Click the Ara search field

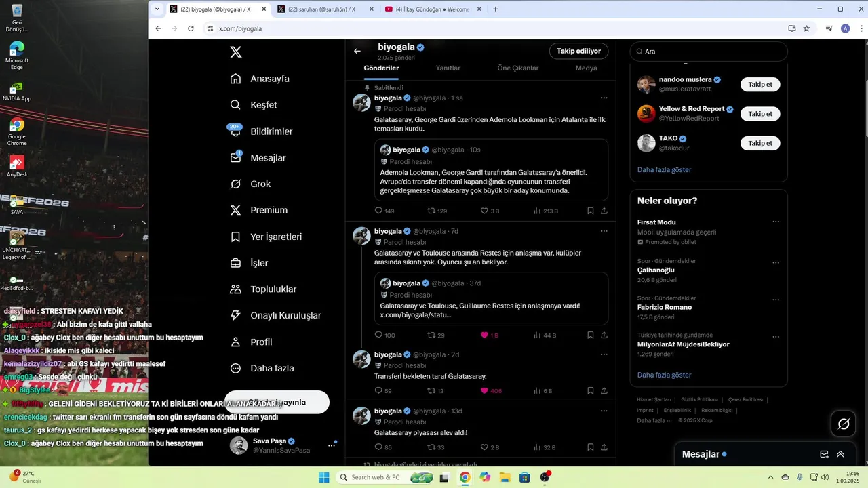click(x=709, y=52)
